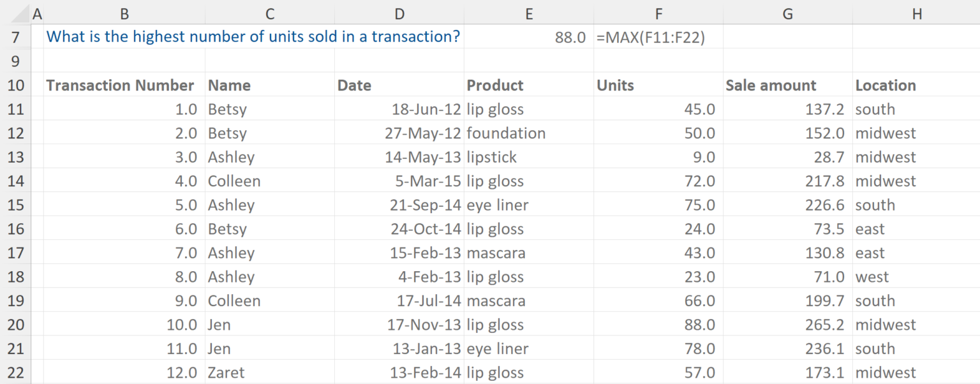Viewport: 980px width, 384px height.
Task: Click the 265.2 sale amount cell
Action: (787, 324)
